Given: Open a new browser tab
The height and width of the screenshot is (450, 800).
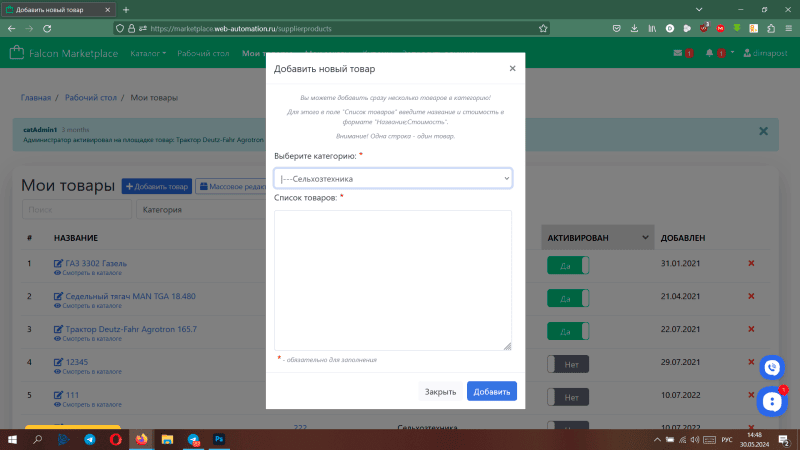Looking at the screenshot, I should [126, 10].
